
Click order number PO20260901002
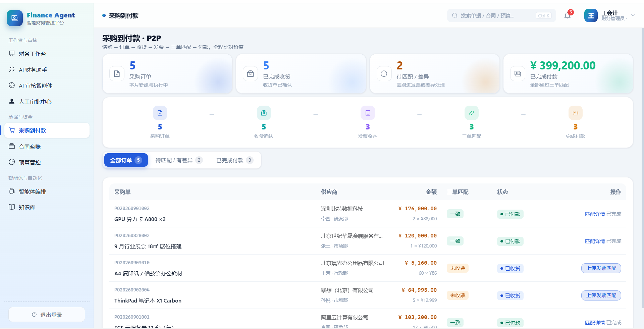click(x=132, y=208)
